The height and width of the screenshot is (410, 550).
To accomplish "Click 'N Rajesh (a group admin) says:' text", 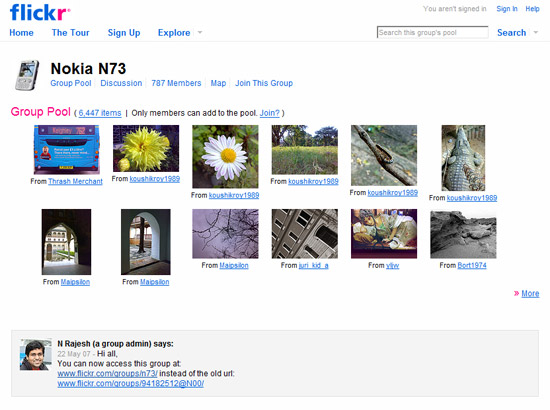I will tap(115, 344).
